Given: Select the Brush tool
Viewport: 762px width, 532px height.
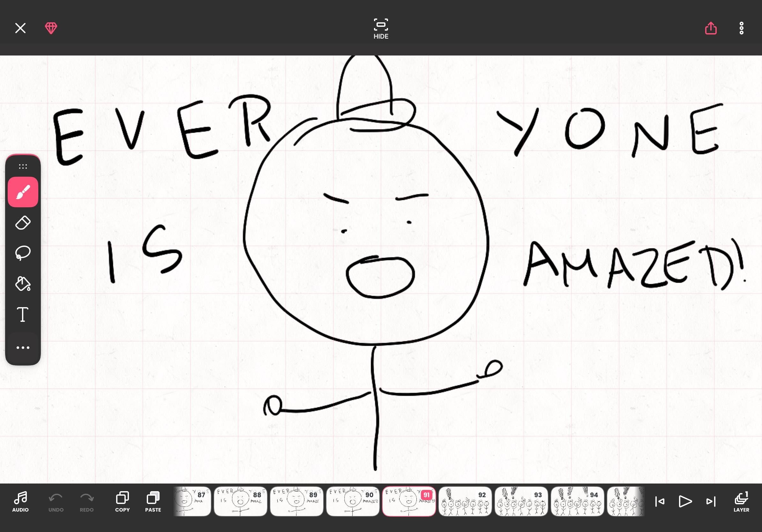Looking at the screenshot, I should [23, 192].
